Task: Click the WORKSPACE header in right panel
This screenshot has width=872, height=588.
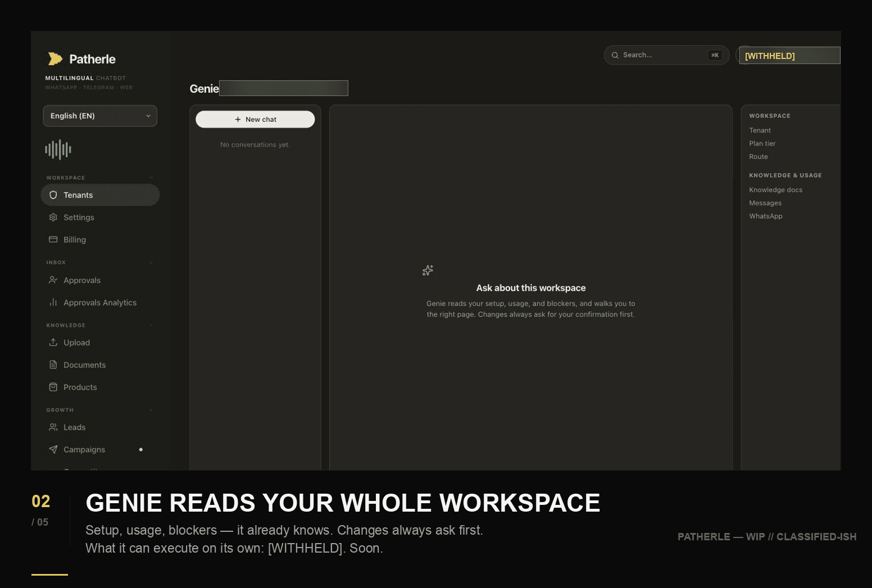Action: [769, 116]
